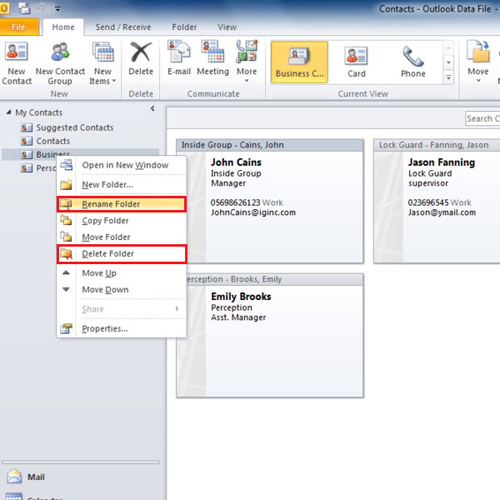Screen dimensions: 500x500
Task: Choose Move Folder from the context menu
Action: (122, 237)
